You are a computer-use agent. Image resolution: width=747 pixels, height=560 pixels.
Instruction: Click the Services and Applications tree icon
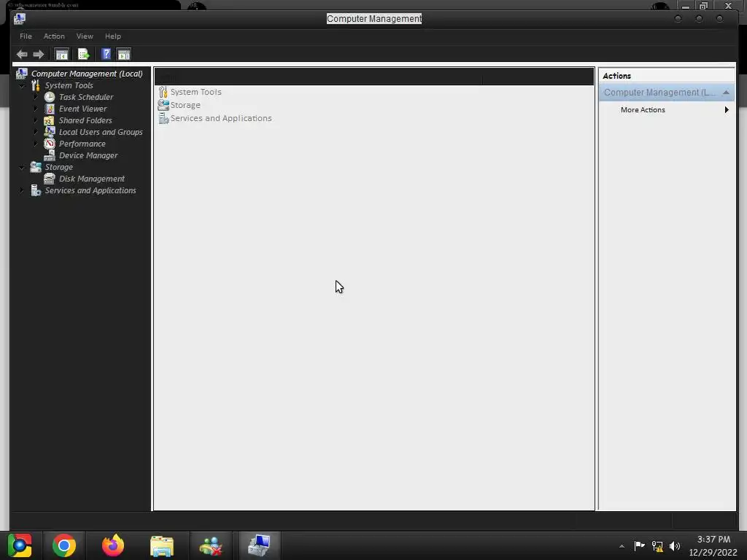coord(36,190)
